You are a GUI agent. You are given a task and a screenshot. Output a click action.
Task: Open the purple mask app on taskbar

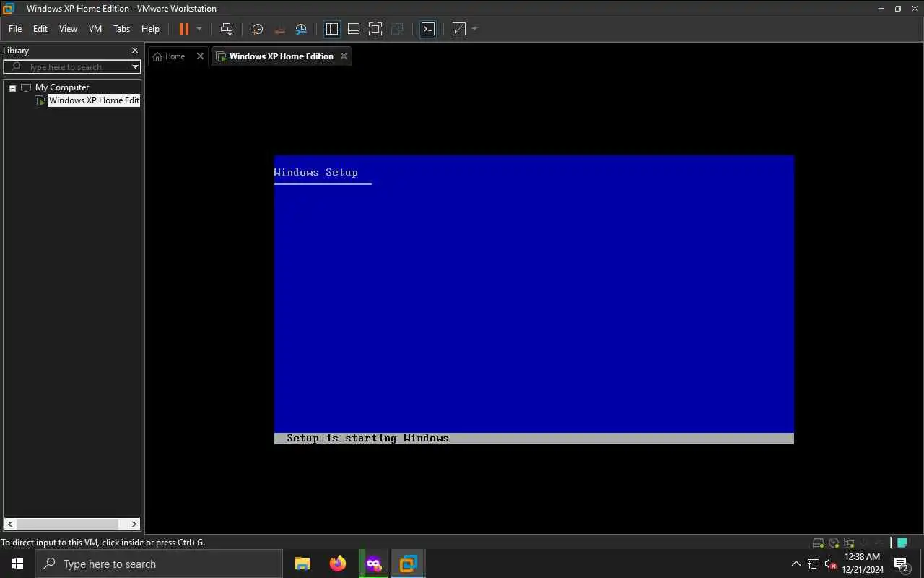pyautogui.click(x=373, y=564)
